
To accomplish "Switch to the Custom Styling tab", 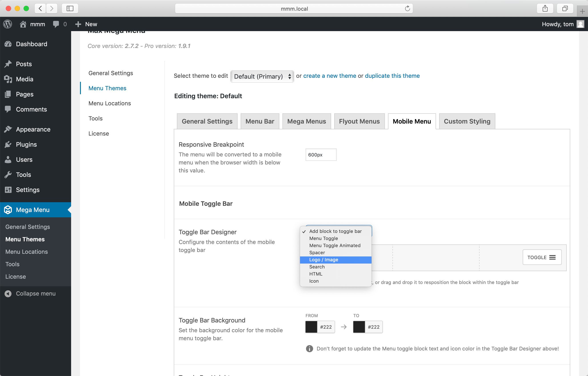I will 467,121.
